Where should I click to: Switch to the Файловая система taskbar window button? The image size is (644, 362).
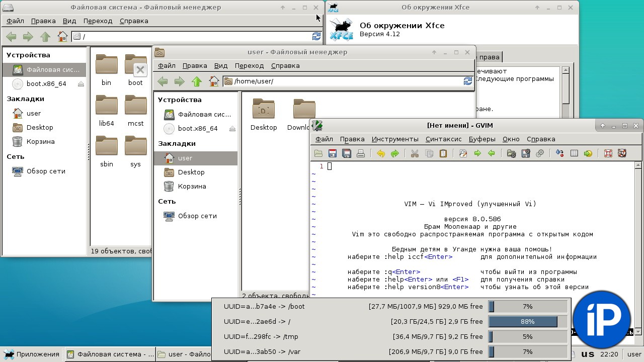110,354
